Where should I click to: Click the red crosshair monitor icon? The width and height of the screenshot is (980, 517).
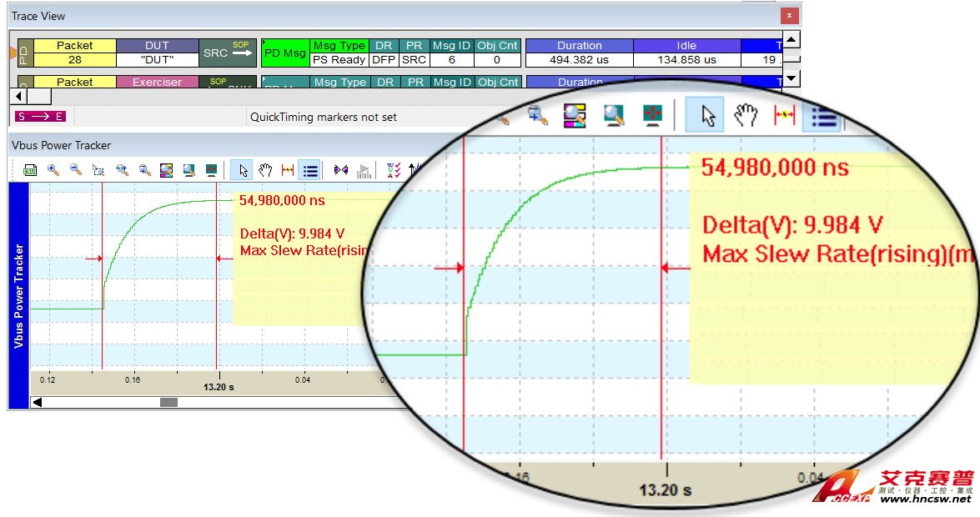212,170
